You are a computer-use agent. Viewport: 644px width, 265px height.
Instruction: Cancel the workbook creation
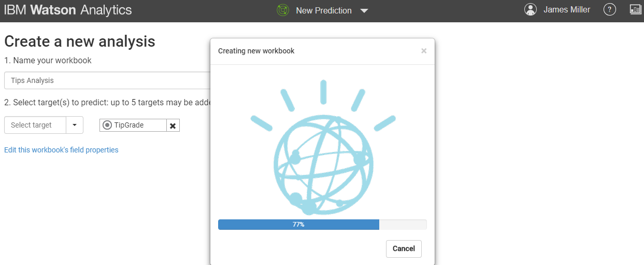(x=404, y=248)
